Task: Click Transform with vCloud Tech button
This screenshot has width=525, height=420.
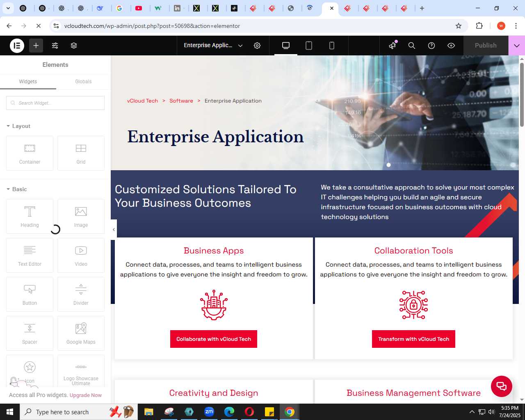Action: pos(413,339)
